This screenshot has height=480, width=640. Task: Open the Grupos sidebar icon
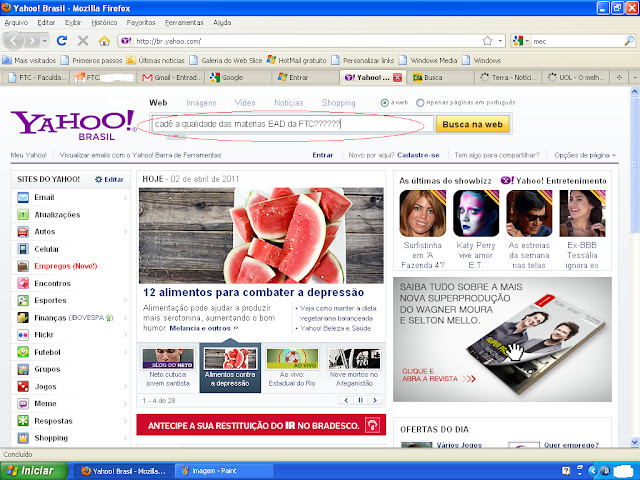point(23,369)
